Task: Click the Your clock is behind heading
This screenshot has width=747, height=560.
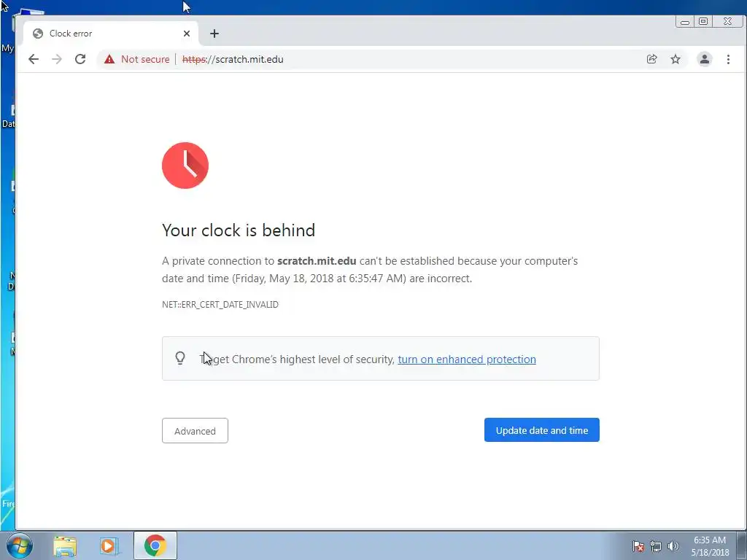Action: (239, 230)
